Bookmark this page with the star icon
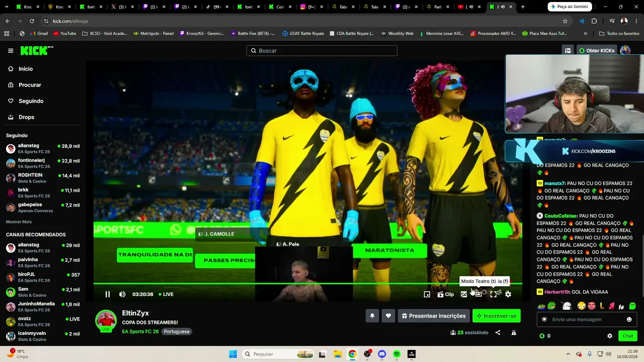This screenshot has height=362, width=644. pos(565,21)
